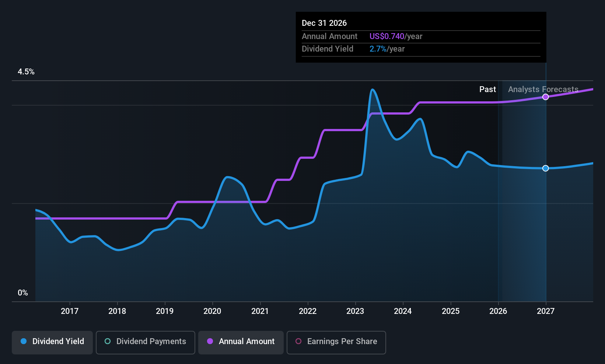This screenshot has height=364, width=605.
Task: Click the 0% y-axis label
Action: 23,293
